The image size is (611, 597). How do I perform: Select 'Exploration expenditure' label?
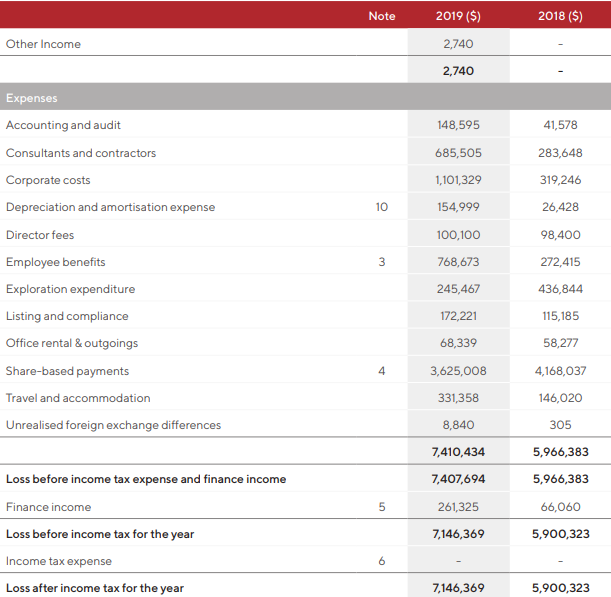pos(70,289)
